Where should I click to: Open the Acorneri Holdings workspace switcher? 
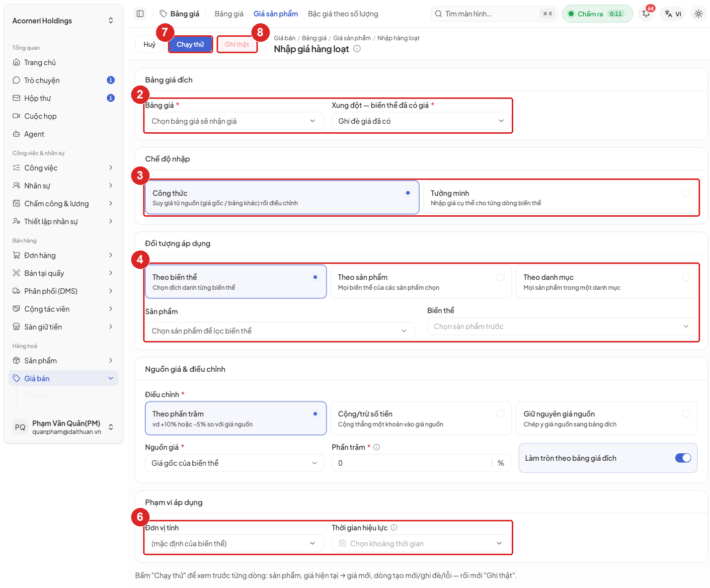point(64,21)
